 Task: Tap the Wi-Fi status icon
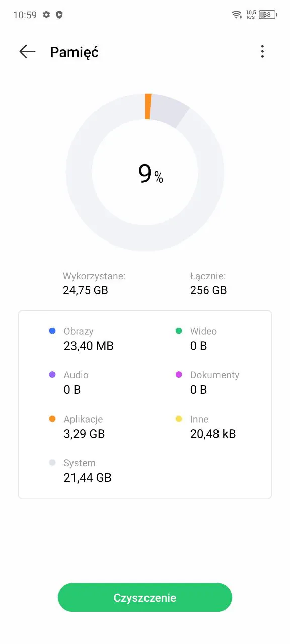237,15
